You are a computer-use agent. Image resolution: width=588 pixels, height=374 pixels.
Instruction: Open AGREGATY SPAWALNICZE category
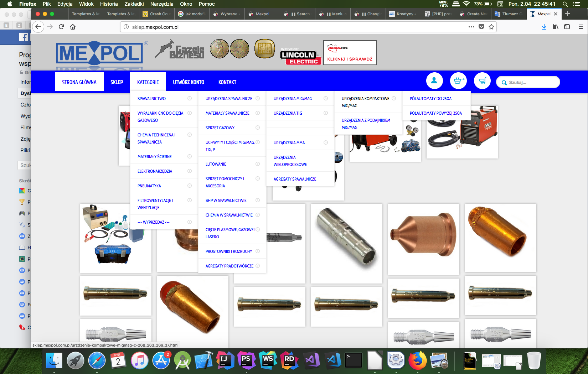click(x=295, y=179)
